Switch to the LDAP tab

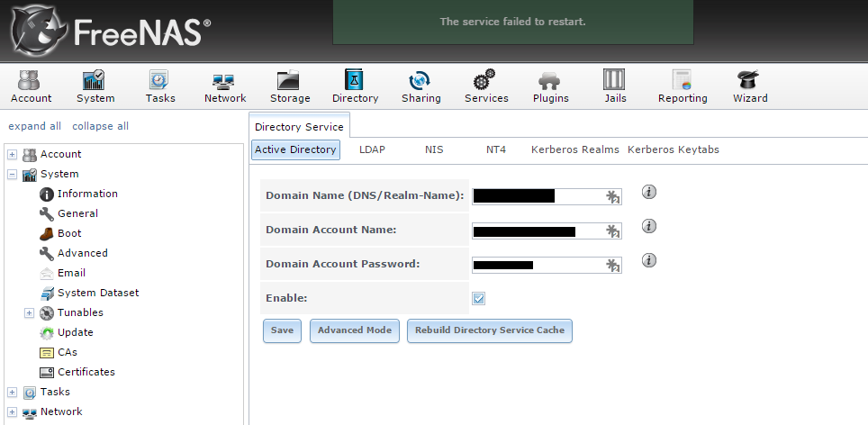[372, 150]
